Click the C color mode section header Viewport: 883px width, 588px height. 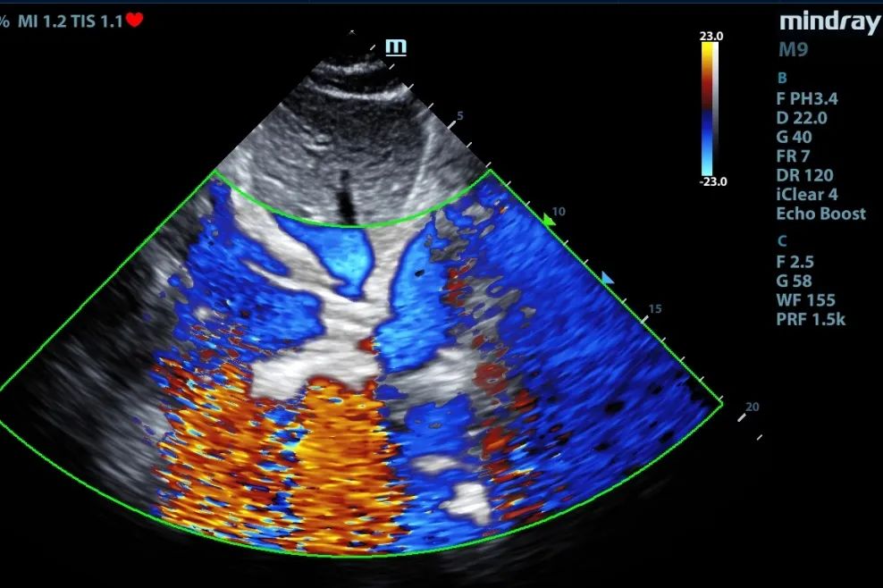coord(782,240)
